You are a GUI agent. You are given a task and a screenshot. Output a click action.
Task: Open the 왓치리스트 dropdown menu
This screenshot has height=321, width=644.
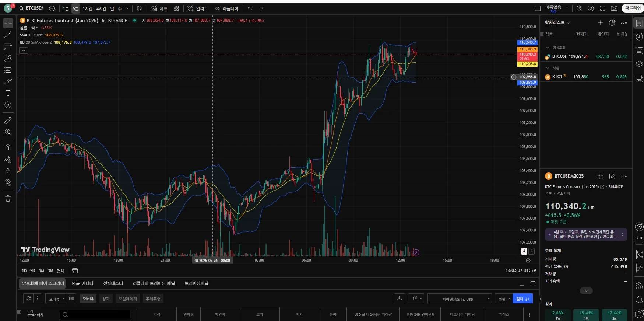(557, 22)
